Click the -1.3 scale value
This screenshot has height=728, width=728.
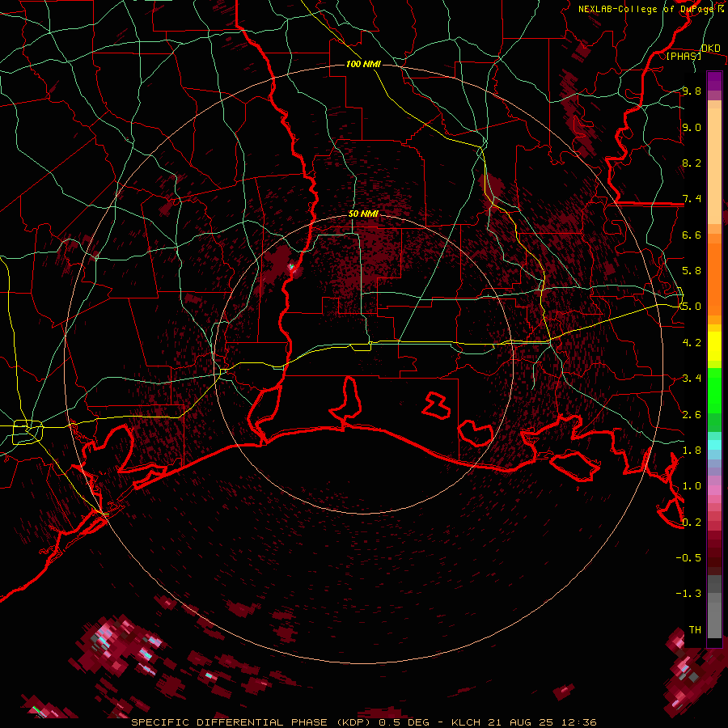point(688,594)
